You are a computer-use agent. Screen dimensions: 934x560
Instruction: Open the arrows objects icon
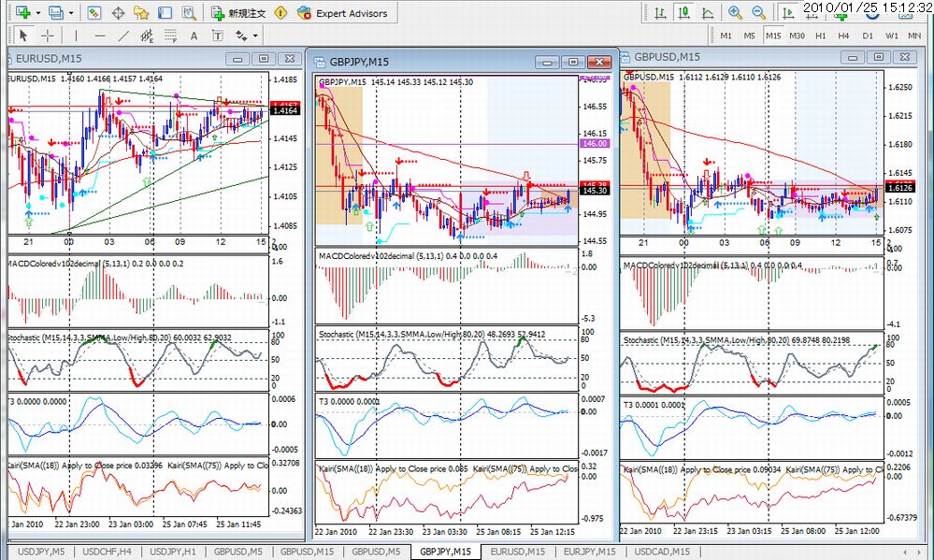click(x=240, y=36)
